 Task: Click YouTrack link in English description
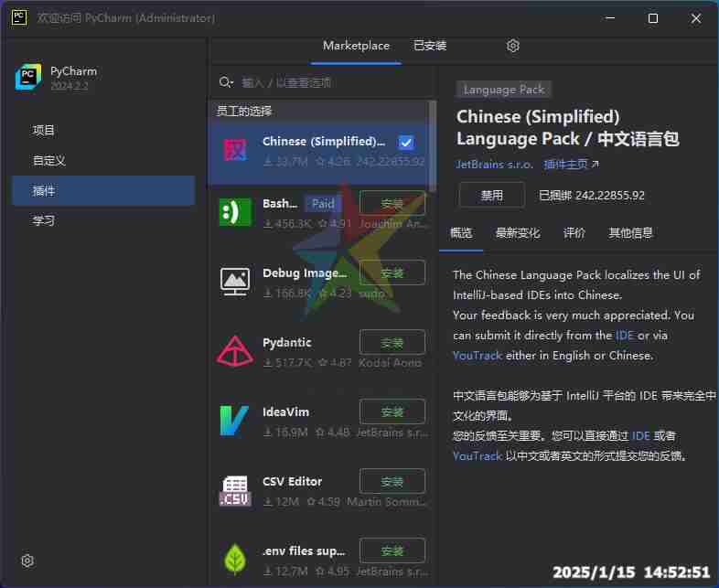point(478,356)
